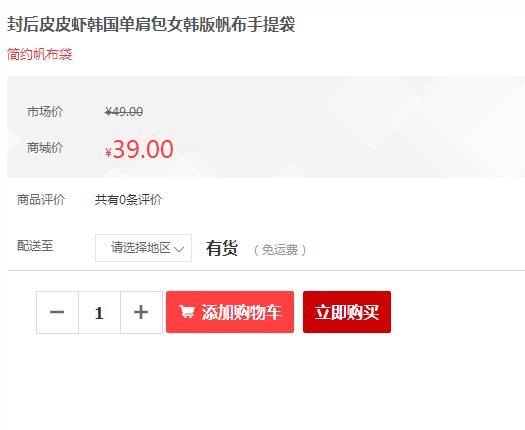Expand region list via chevron arrow
The image size is (525, 430).
pyautogui.click(x=179, y=249)
